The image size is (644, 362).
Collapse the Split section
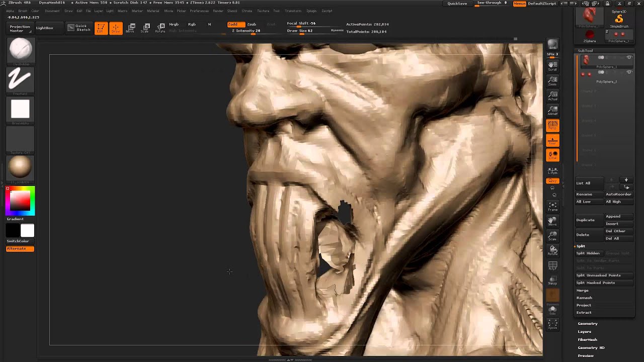581,246
